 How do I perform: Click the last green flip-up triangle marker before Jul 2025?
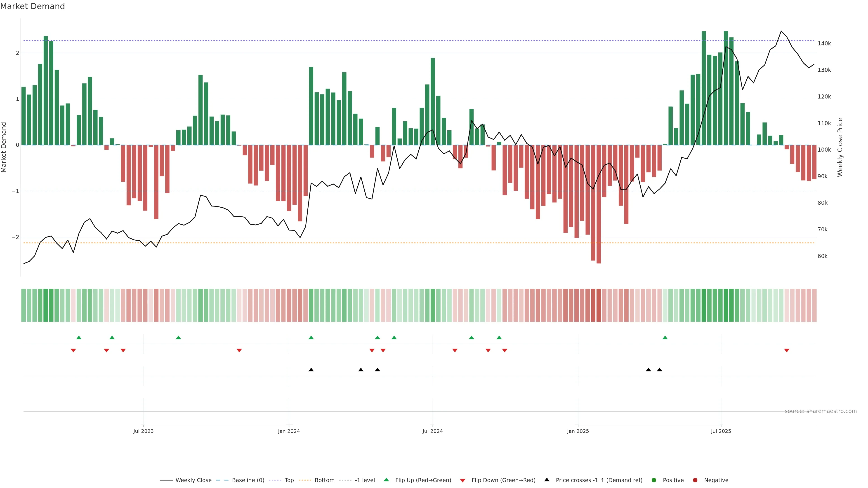[665, 338]
